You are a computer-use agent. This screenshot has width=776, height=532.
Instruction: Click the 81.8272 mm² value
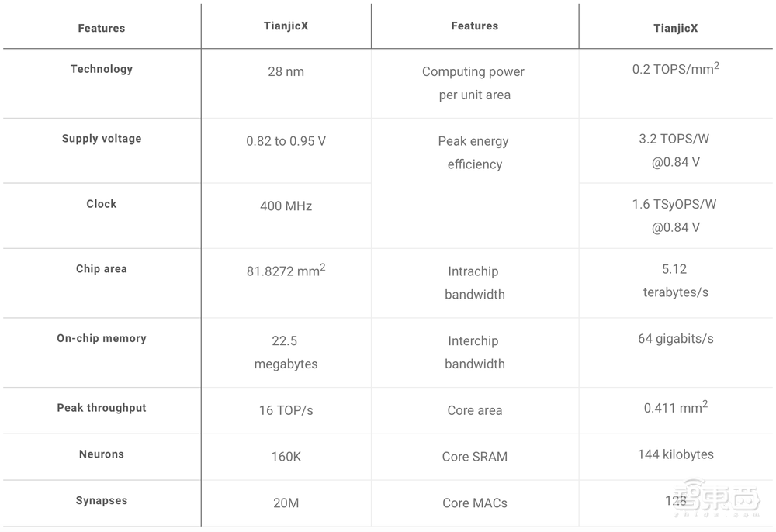286,272
